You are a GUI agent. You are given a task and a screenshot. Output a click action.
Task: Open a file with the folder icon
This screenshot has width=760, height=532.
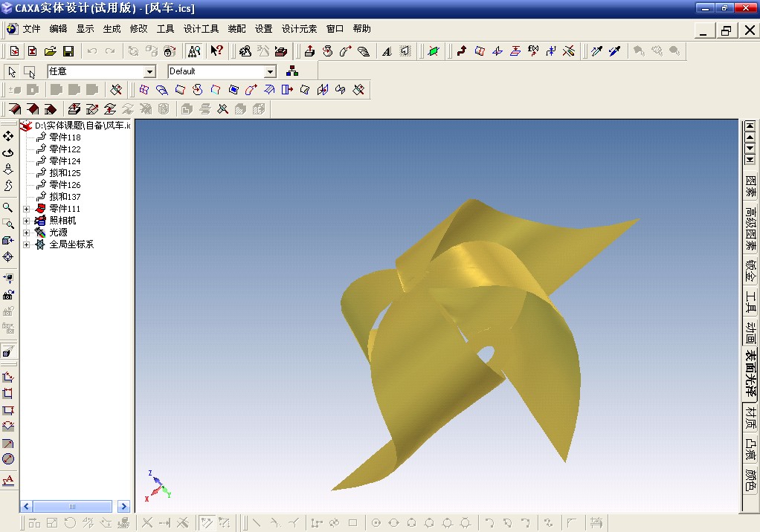tap(51, 51)
